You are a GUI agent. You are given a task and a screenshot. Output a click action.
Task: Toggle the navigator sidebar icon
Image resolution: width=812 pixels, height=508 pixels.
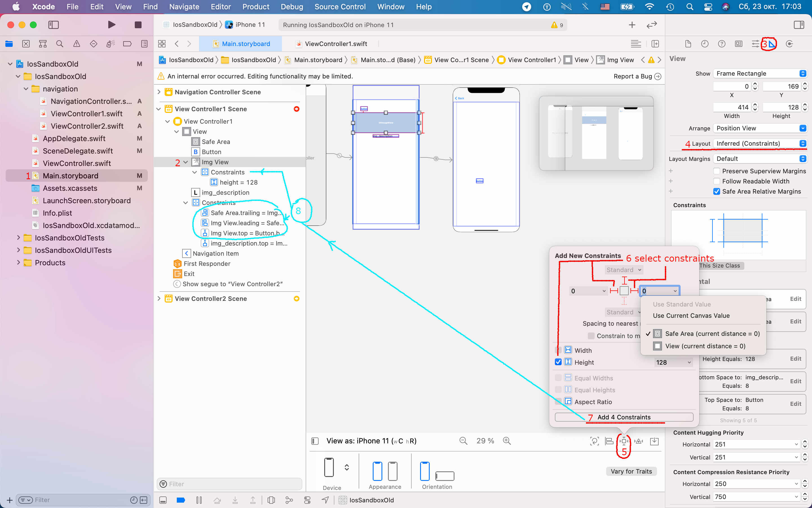53,25
